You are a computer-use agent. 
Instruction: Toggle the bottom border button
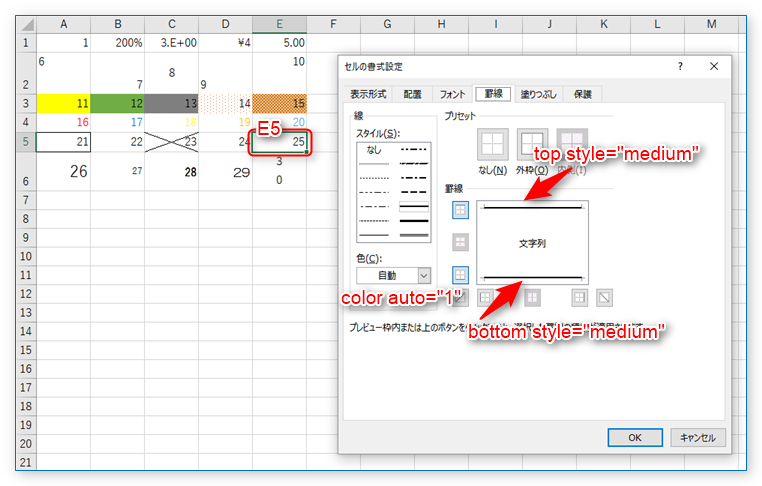click(460, 274)
